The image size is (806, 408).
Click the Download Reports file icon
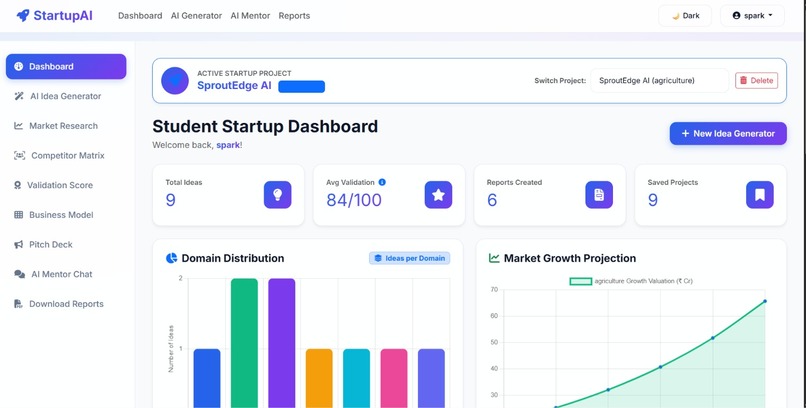coord(18,304)
